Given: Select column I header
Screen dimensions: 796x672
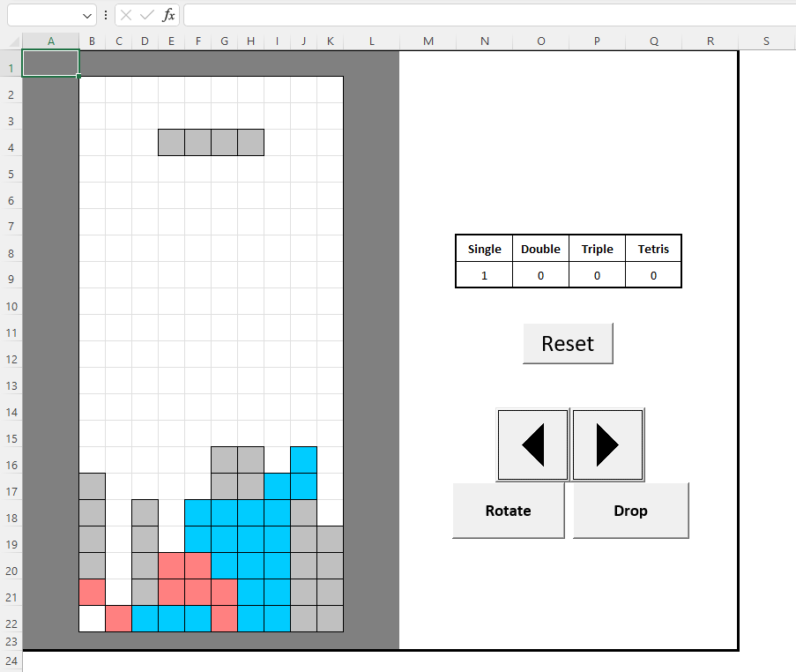Looking at the screenshot, I should point(277,41).
